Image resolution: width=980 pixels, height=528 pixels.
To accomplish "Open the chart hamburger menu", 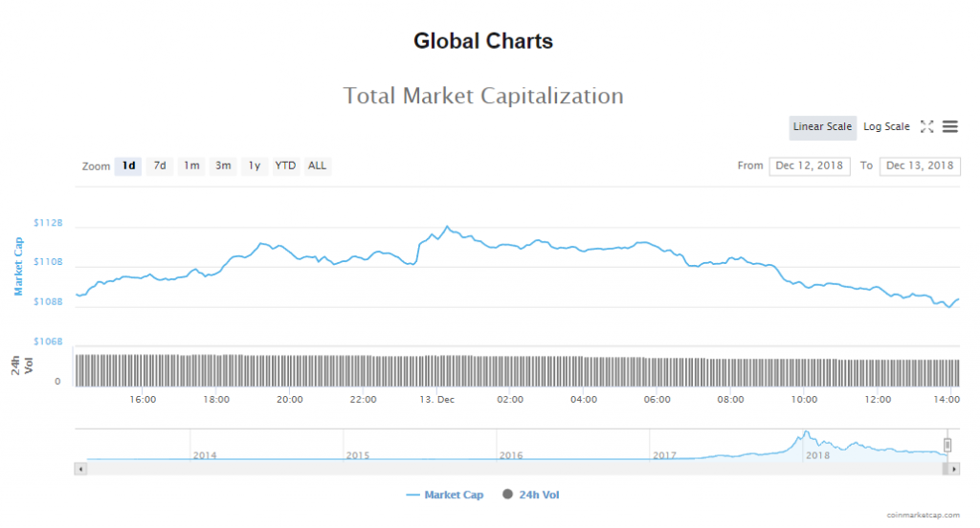I will 950,126.
